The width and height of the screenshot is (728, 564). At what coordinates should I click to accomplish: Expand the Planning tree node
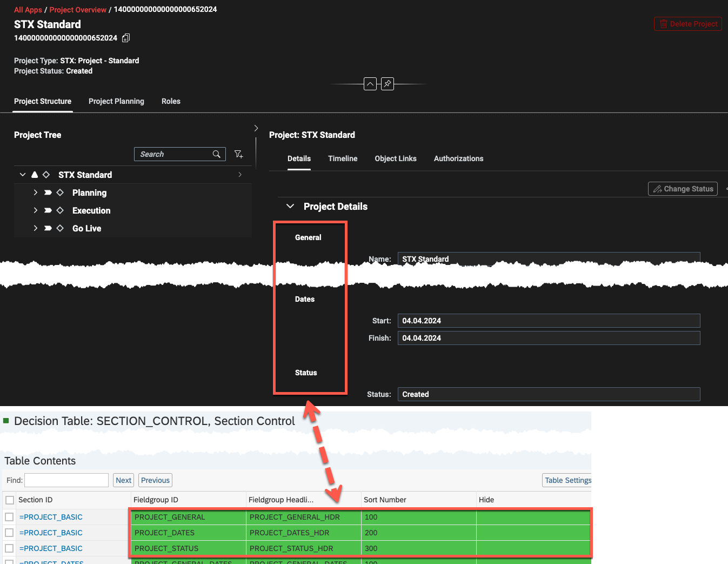[36, 193]
